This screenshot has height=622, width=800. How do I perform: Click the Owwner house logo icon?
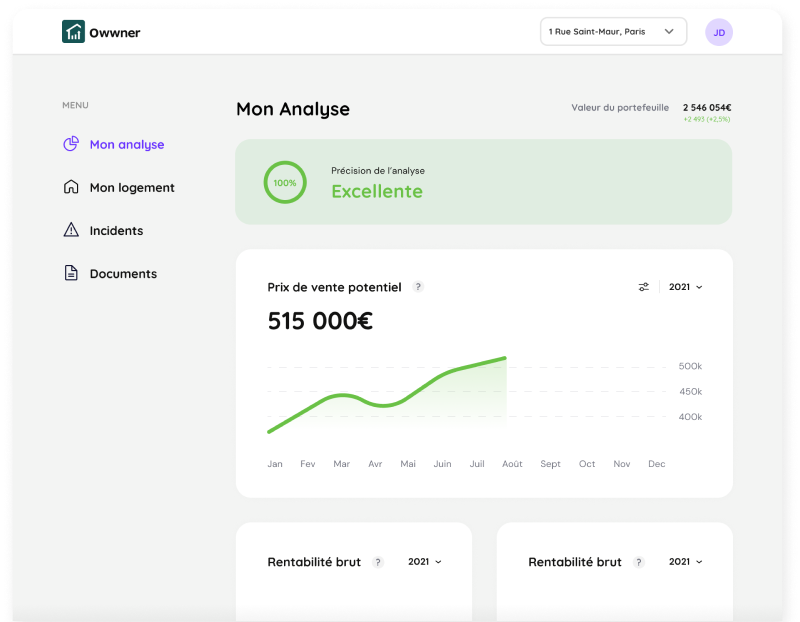(x=73, y=32)
